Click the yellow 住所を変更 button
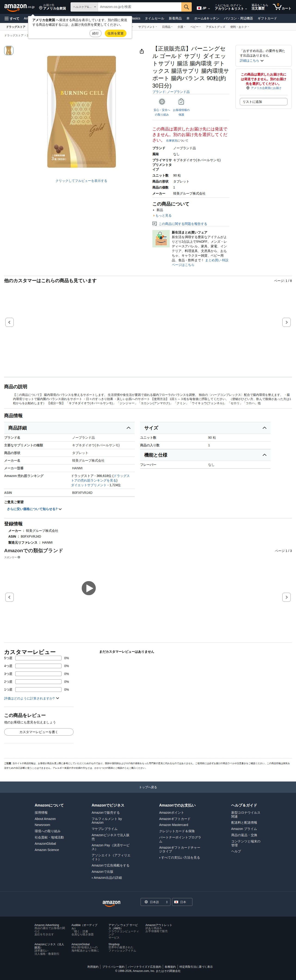Viewport: 296px width, 980px height. coord(116,34)
